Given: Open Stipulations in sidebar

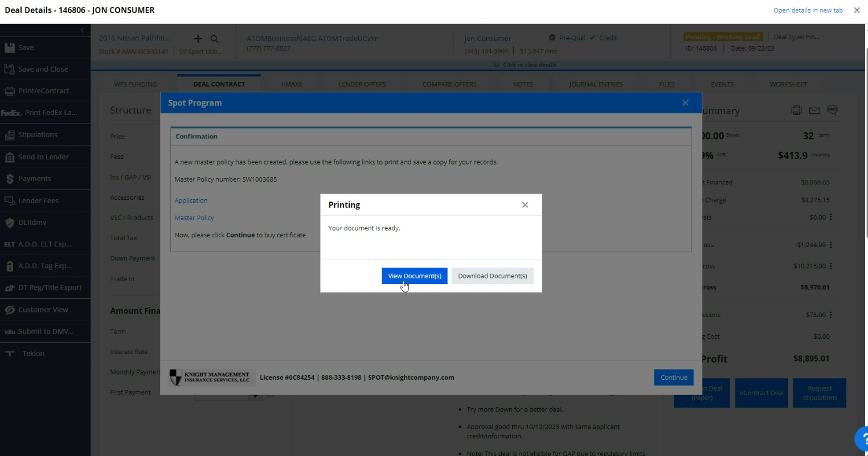Looking at the screenshot, I should pyautogui.click(x=45, y=135).
